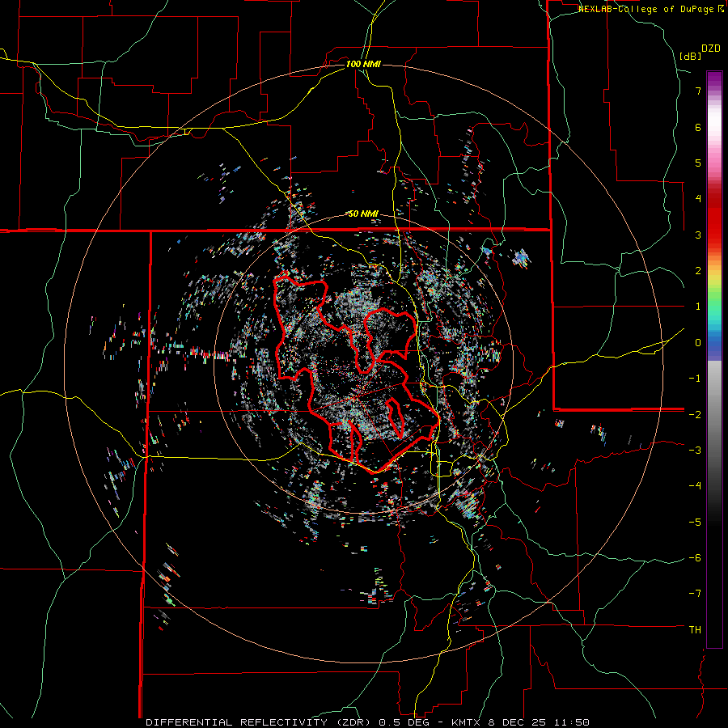Click the 'DZD' legend title

click(x=710, y=49)
